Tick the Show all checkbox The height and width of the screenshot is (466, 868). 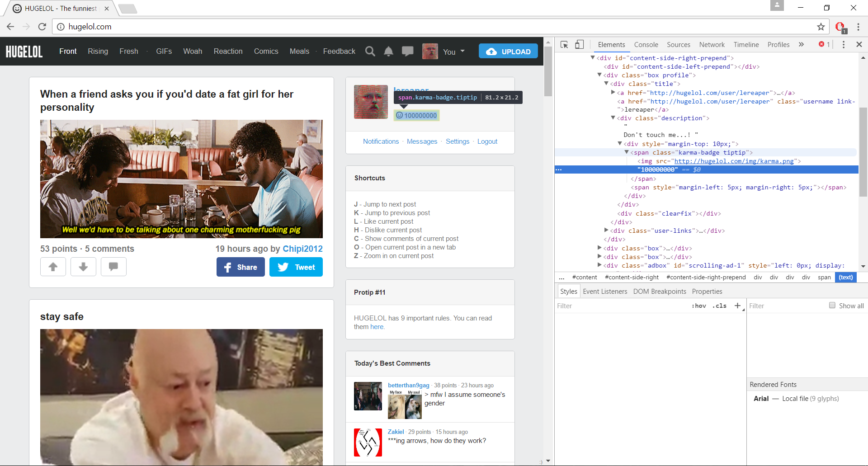(x=832, y=305)
